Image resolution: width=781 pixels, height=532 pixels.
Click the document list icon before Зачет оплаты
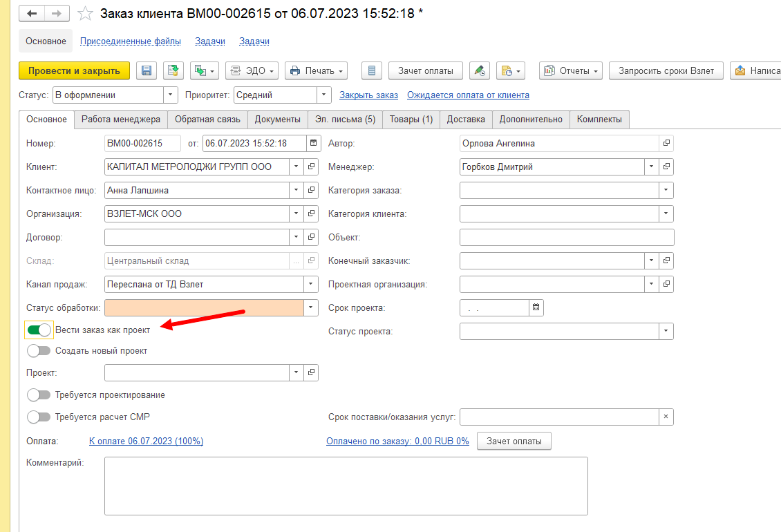click(372, 70)
